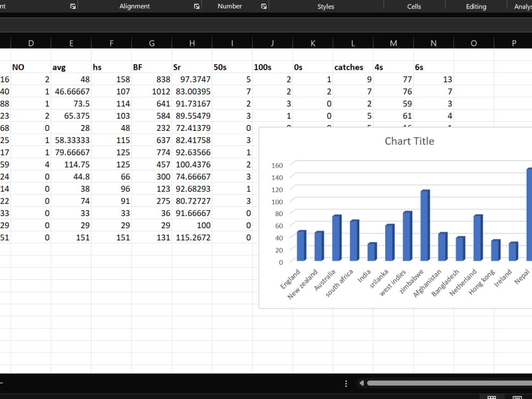Select the cell containing 1012

coord(152,92)
